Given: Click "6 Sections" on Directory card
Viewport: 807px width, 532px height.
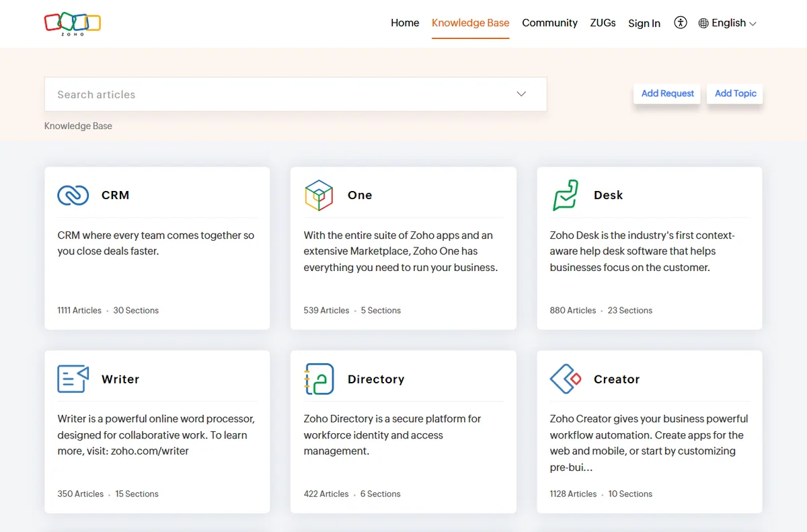Looking at the screenshot, I should [x=380, y=494].
